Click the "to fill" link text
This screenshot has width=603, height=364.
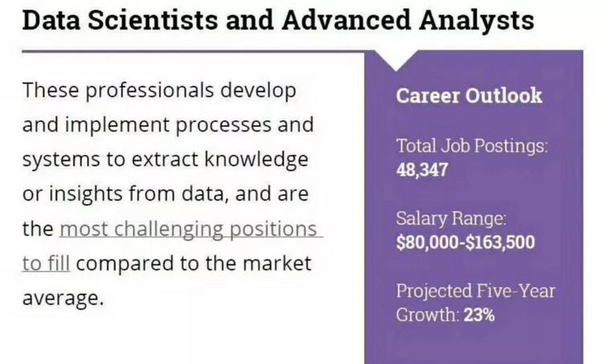[47, 264]
